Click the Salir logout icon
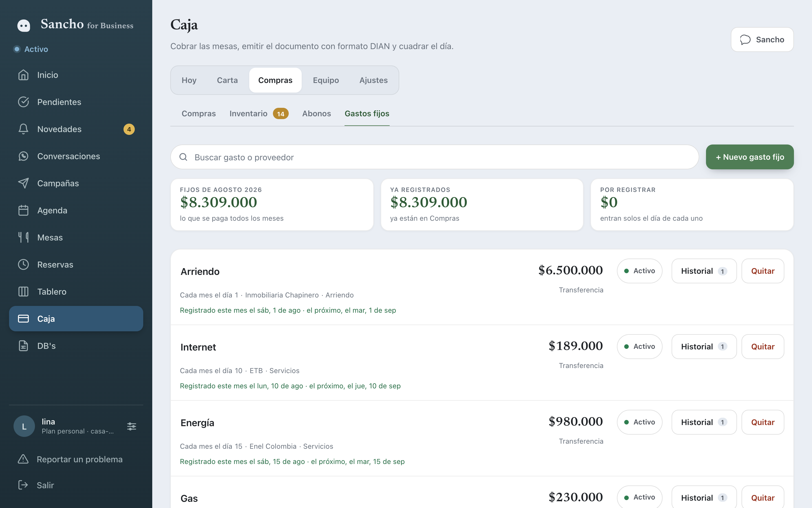Viewport: 812px width, 508px height. [23, 485]
